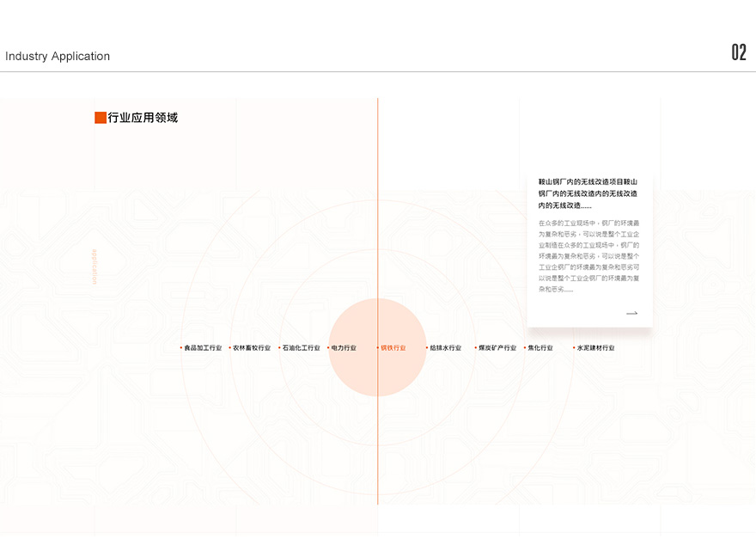The height and width of the screenshot is (539, 756).
Task: Switch to the 给排水行业 tab
Action: tap(445, 348)
